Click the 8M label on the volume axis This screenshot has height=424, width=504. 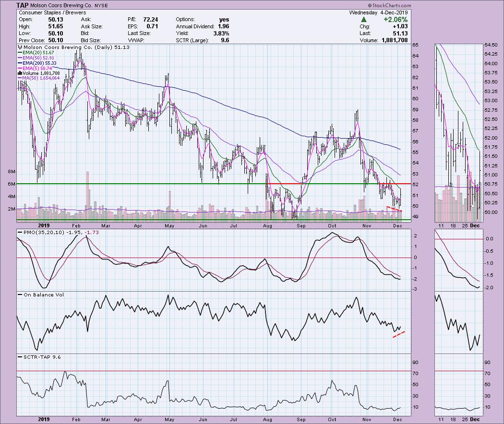click(12, 172)
